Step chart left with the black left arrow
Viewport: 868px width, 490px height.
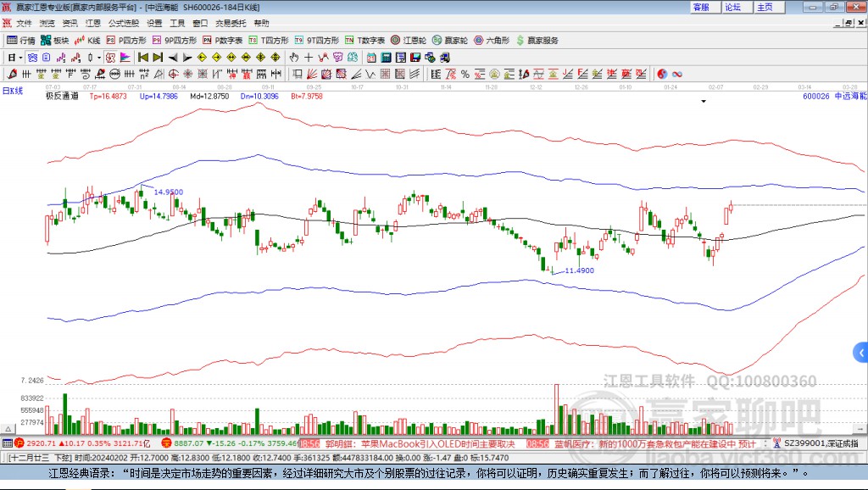173,58
